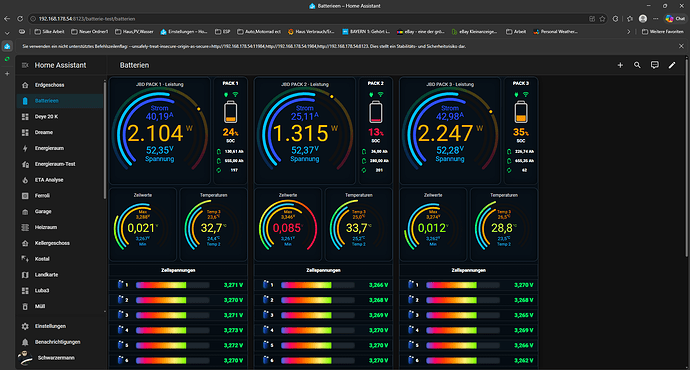Click the PACK 2 SOC battery card
The image size is (690, 370).
[375, 131]
